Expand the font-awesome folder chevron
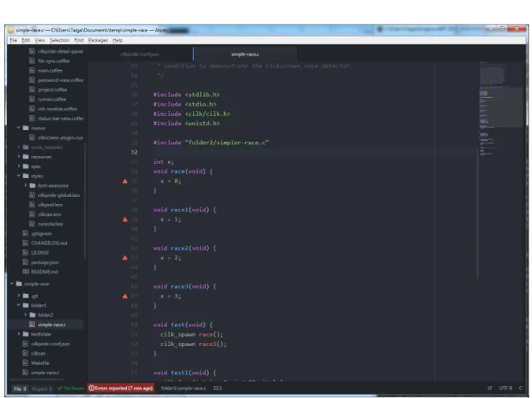 pyautogui.click(x=25, y=185)
